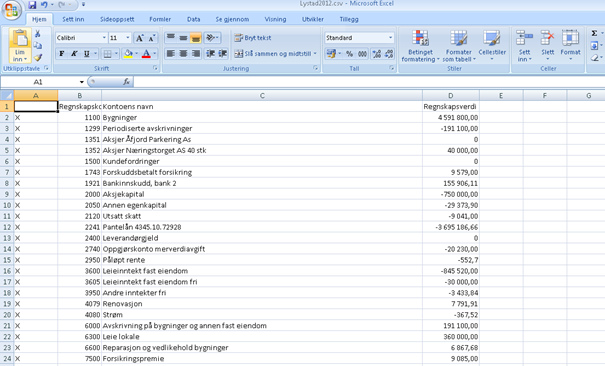Viewport: 605px width, 366px height.
Task: Align text right
Action: [x=196, y=54]
